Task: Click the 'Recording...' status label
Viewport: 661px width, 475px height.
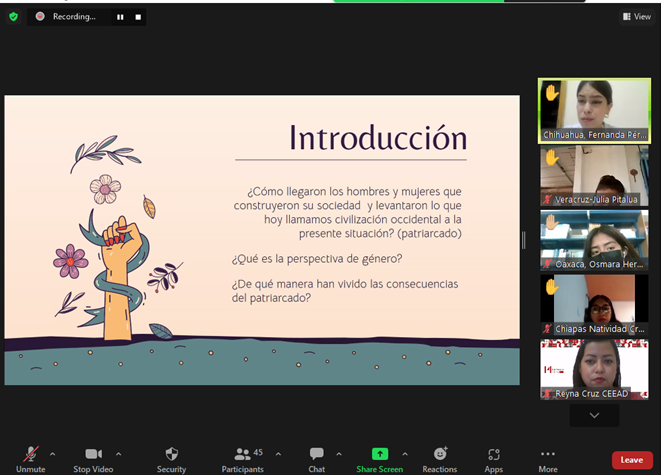Action: [74, 16]
